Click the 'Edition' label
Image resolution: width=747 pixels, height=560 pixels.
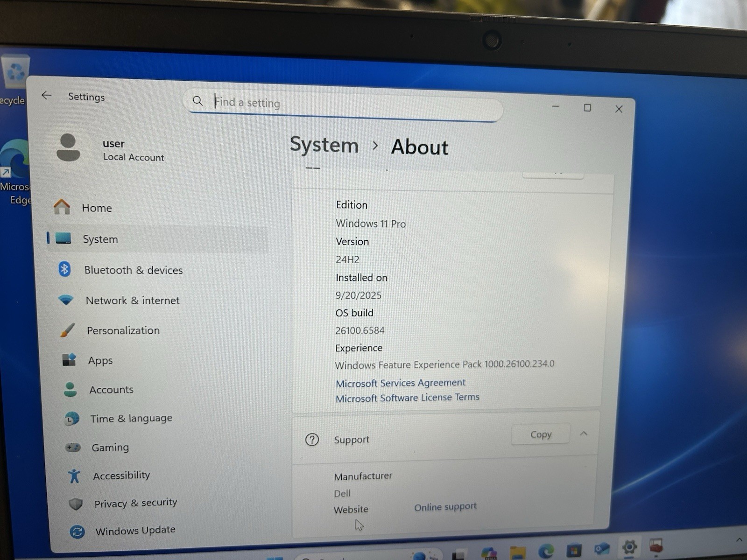pyautogui.click(x=352, y=205)
